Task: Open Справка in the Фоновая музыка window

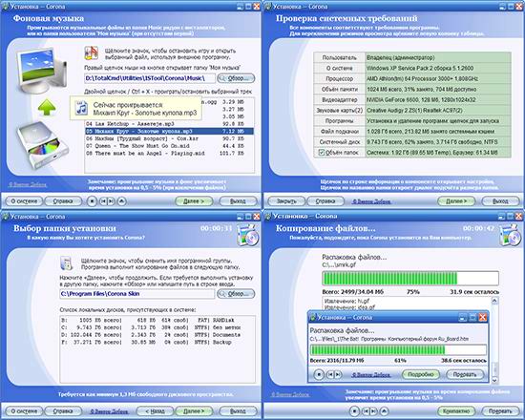Action: click(63, 201)
